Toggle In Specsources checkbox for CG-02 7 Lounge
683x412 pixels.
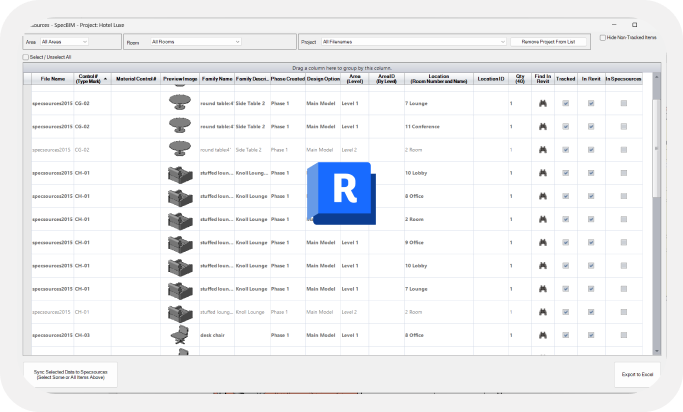624,103
